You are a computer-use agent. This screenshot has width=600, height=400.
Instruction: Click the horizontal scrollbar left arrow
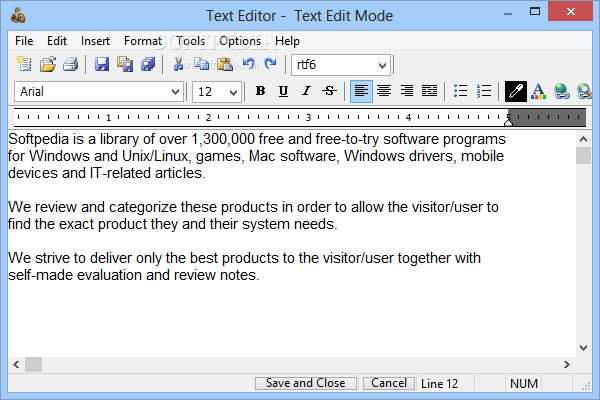click(x=16, y=364)
